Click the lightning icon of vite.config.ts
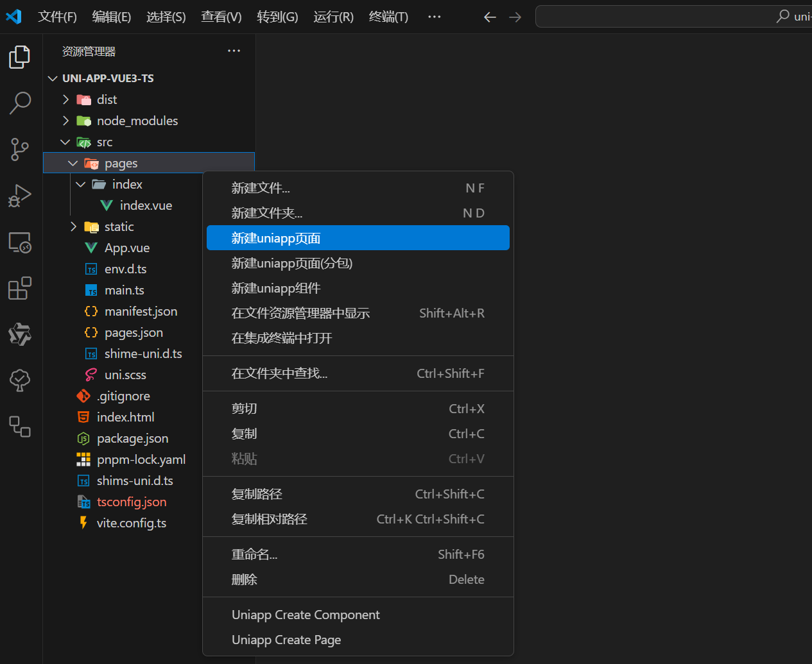812x664 pixels. (83, 523)
